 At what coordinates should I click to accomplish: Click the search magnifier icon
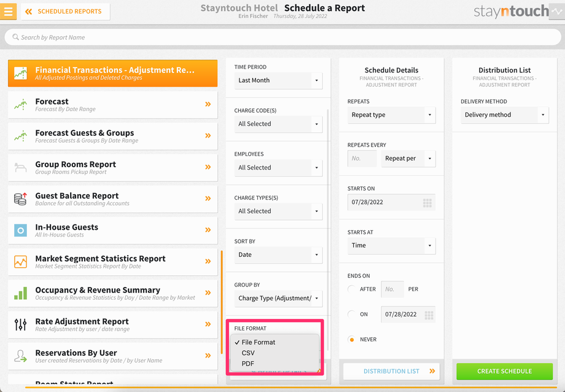(15, 37)
